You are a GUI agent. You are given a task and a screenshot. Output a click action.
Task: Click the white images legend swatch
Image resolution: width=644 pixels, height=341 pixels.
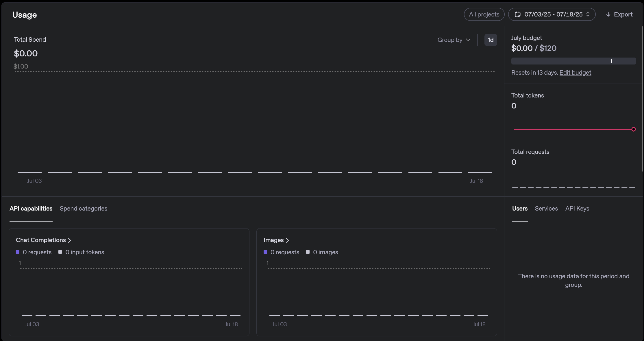(308, 252)
